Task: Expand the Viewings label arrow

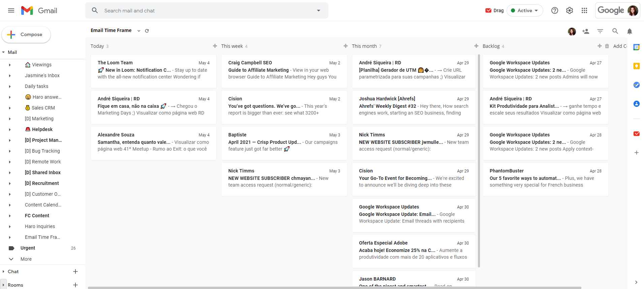Action: 10,65
